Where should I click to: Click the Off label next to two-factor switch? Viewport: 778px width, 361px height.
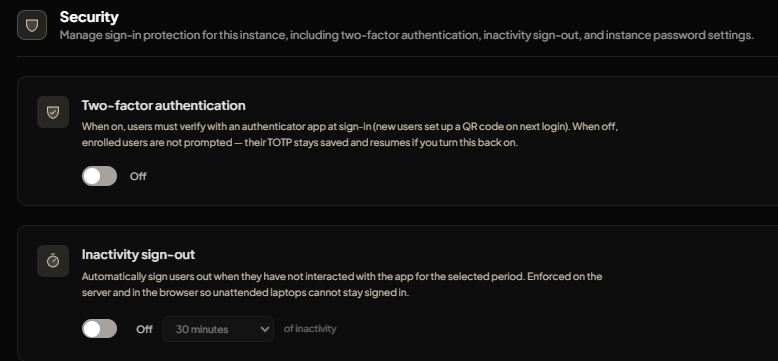[138, 176]
